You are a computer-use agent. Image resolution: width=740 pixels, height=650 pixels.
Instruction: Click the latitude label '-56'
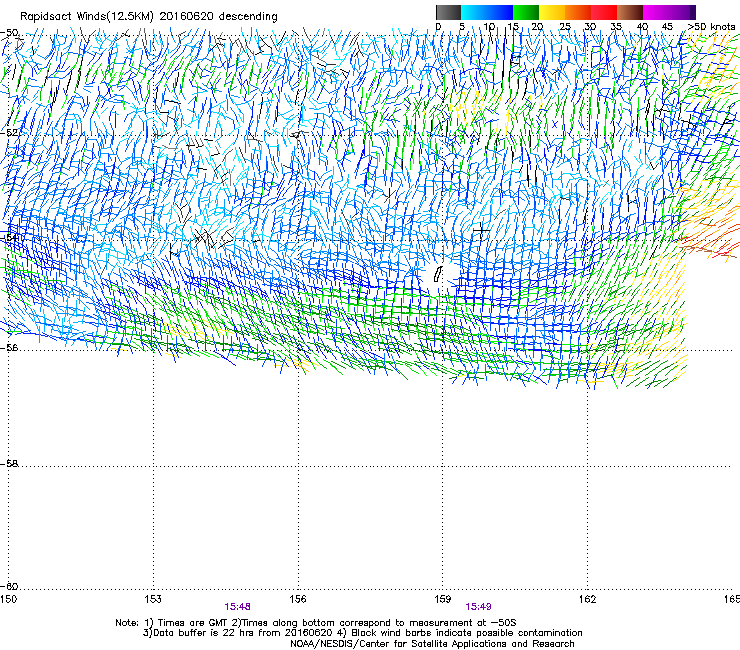coord(9,348)
